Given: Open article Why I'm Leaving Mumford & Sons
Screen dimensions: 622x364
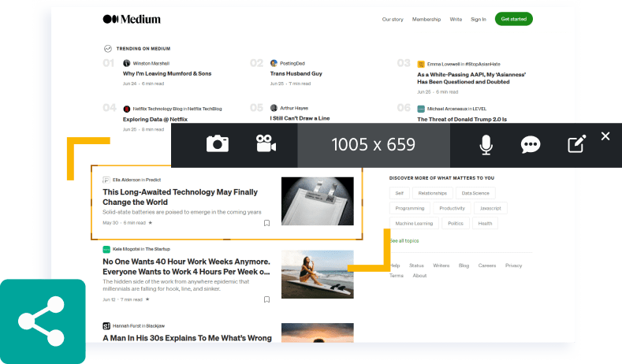Looking at the screenshot, I should (x=167, y=74).
